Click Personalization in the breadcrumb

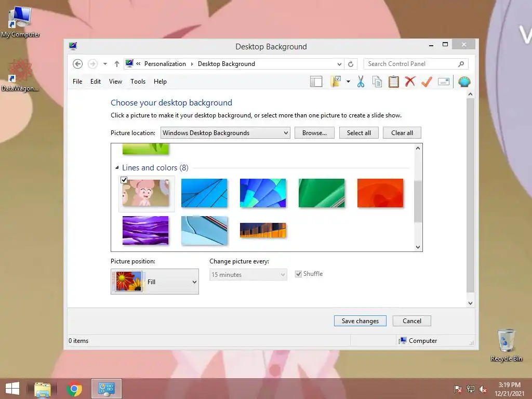pyautogui.click(x=165, y=64)
